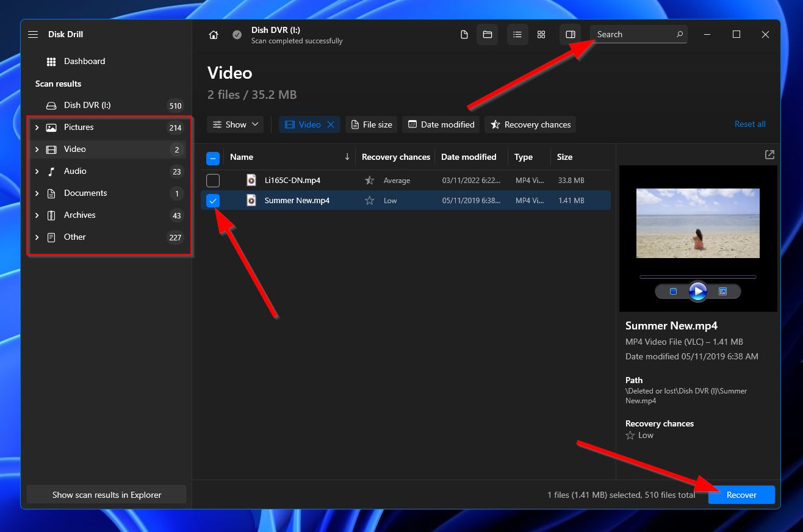The width and height of the screenshot is (803, 532).
Task: Click the 03/11/2022 date modified cell
Action: [471, 181]
